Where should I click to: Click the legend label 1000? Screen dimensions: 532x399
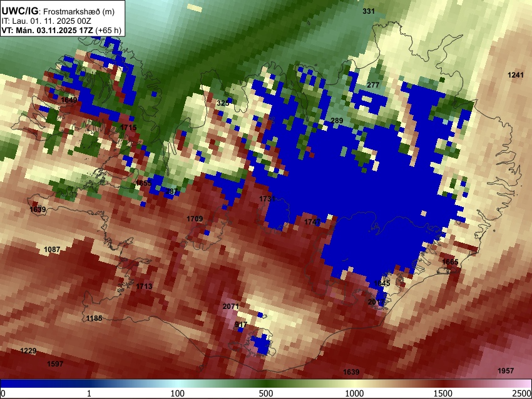(354, 393)
